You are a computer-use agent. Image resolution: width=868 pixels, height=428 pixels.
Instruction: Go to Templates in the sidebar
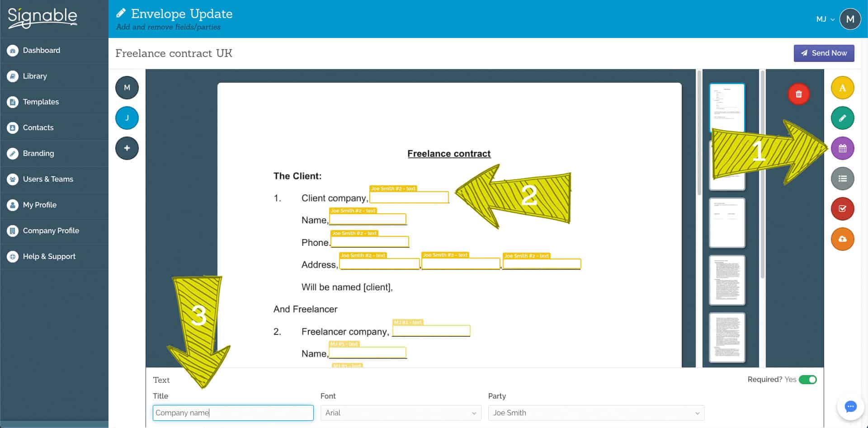(41, 102)
